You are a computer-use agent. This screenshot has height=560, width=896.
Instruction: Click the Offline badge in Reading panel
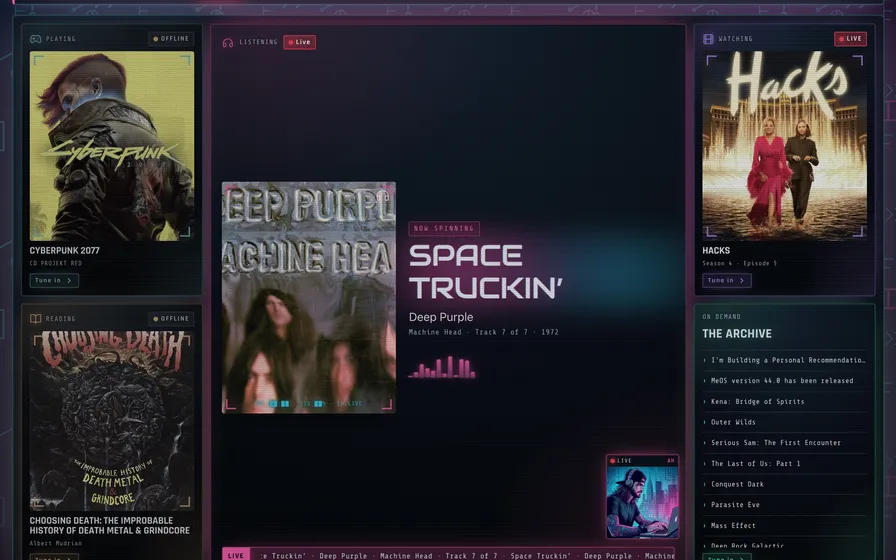(x=171, y=319)
